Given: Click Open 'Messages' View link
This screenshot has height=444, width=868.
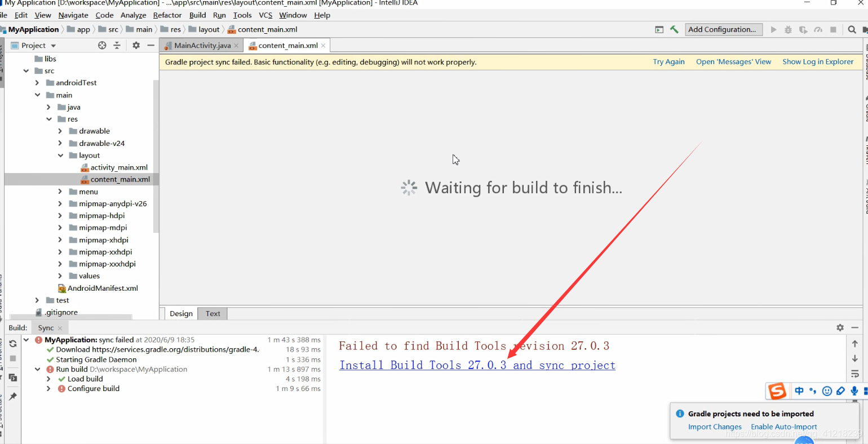Looking at the screenshot, I should [733, 62].
